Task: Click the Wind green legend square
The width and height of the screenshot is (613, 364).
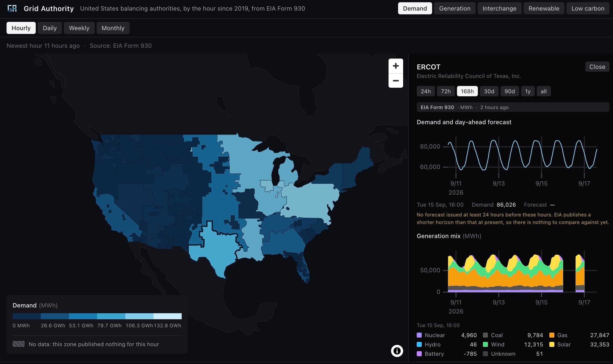Action: [485, 344]
